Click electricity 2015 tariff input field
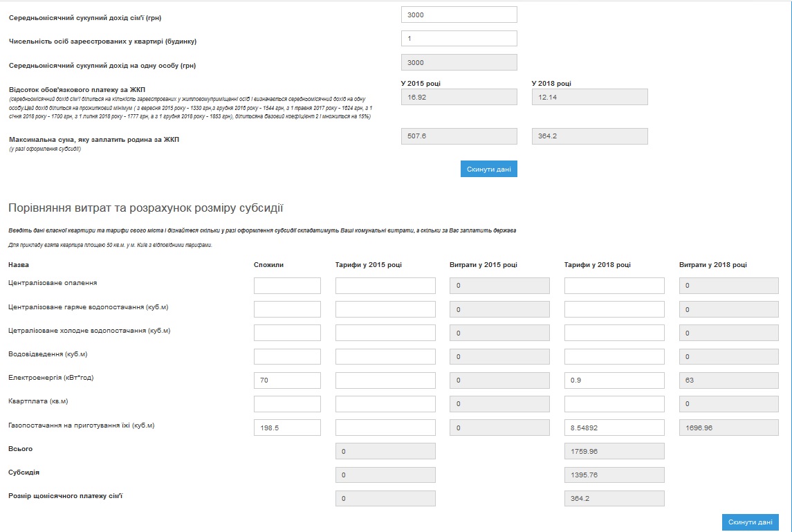 [x=385, y=380]
